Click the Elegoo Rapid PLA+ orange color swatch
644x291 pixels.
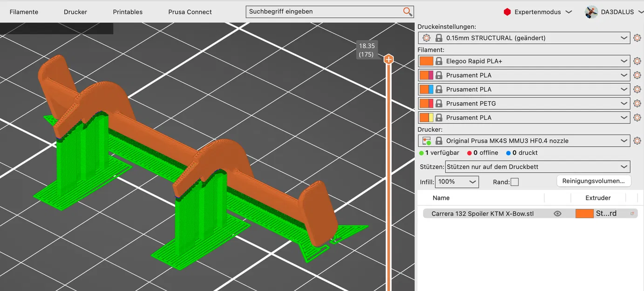click(x=426, y=61)
